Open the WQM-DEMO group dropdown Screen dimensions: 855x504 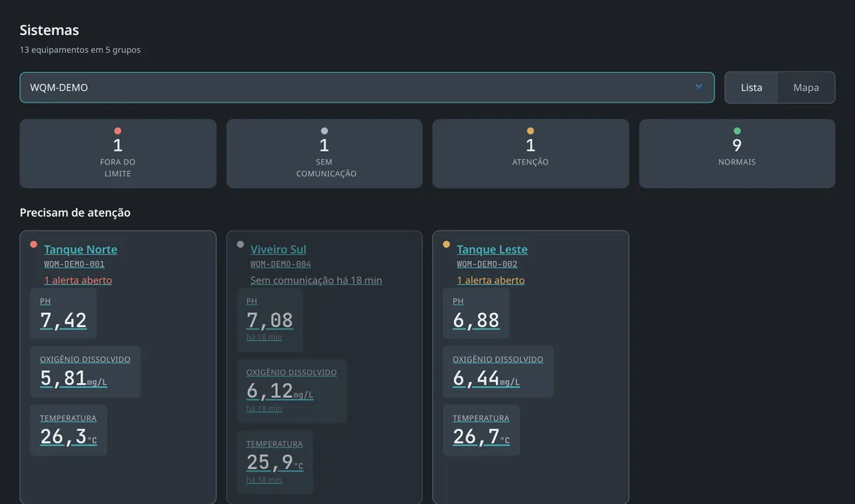(367, 87)
